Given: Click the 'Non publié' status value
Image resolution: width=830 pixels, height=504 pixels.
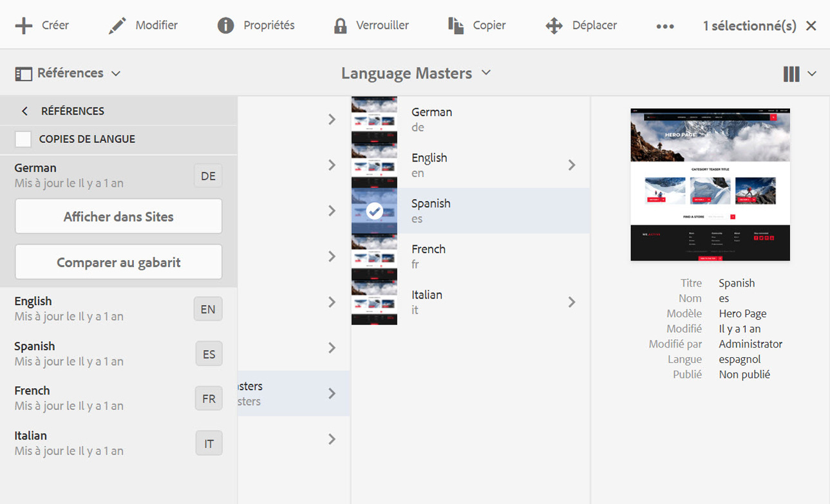Looking at the screenshot, I should tap(744, 375).
